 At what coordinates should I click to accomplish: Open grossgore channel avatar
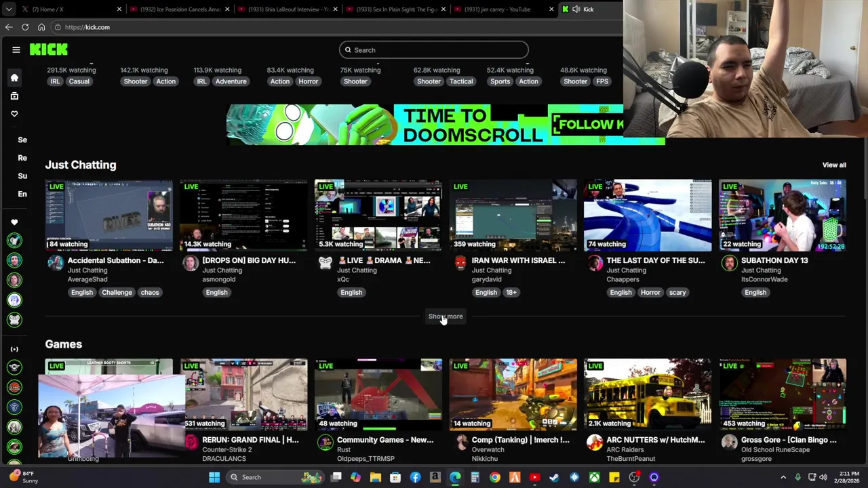(729, 443)
